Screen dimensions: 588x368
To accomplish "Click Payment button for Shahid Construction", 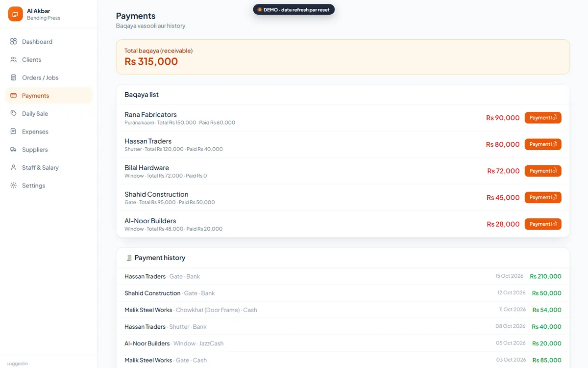I will point(543,197).
